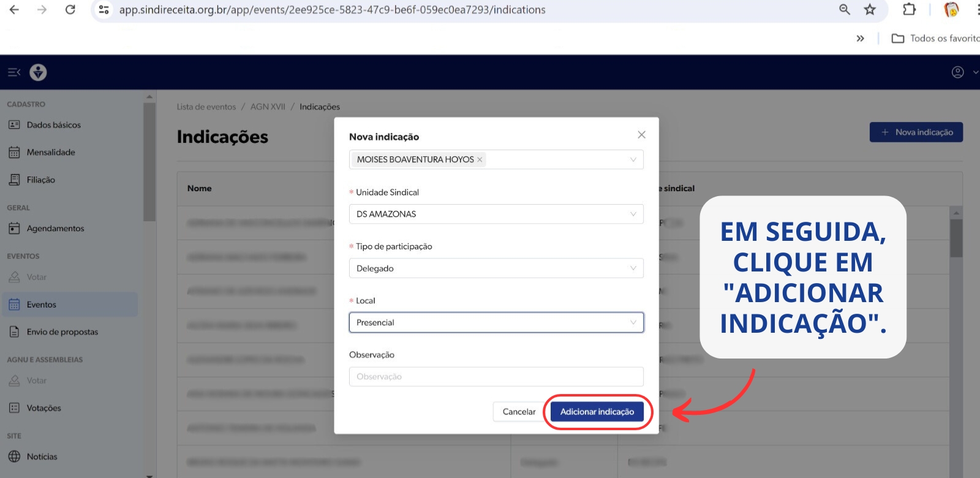The width and height of the screenshot is (980, 478).
Task: Expand the Unidade Sindical dropdown
Action: [496, 214]
